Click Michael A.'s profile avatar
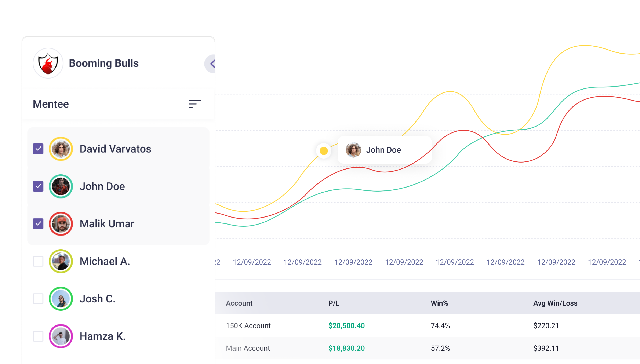The width and height of the screenshot is (640, 364). tap(61, 261)
